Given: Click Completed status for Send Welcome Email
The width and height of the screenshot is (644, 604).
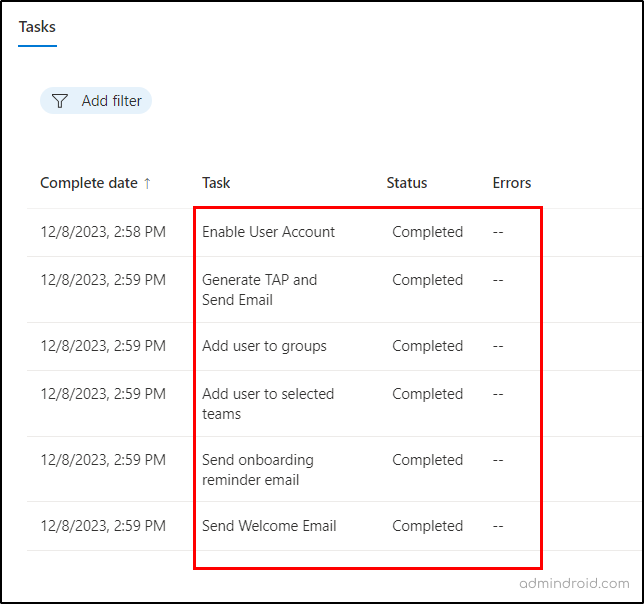Looking at the screenshot, I should point(427,526).
